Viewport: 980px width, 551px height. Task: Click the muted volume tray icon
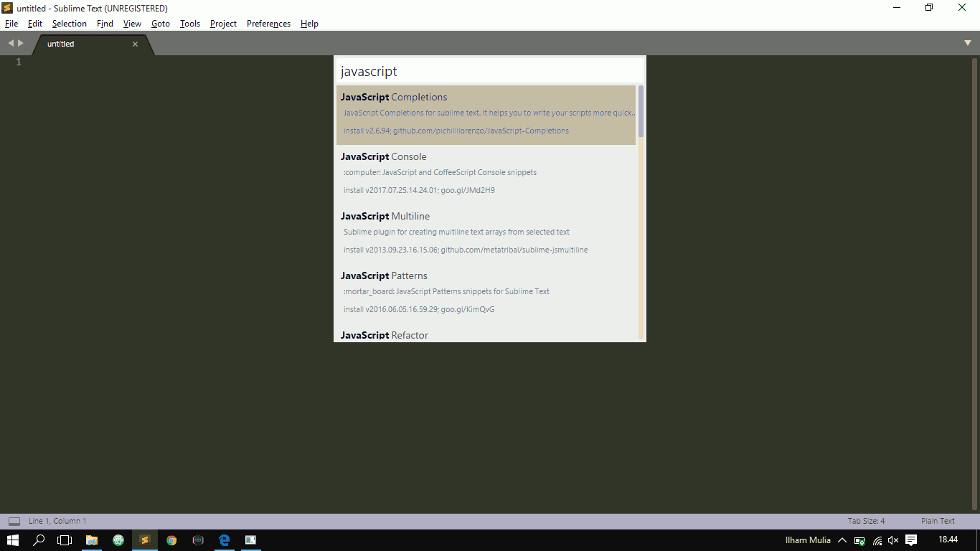893,540
